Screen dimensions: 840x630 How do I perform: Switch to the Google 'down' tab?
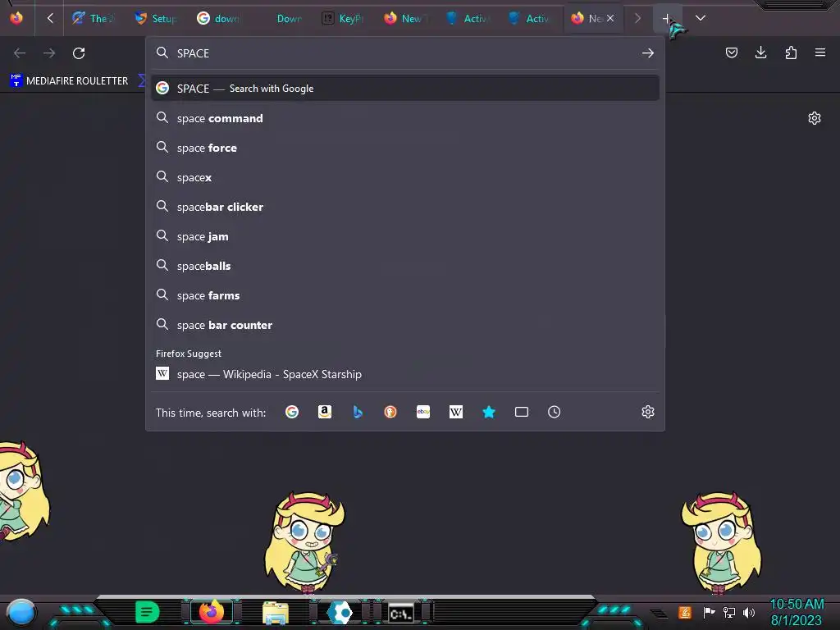218,18
